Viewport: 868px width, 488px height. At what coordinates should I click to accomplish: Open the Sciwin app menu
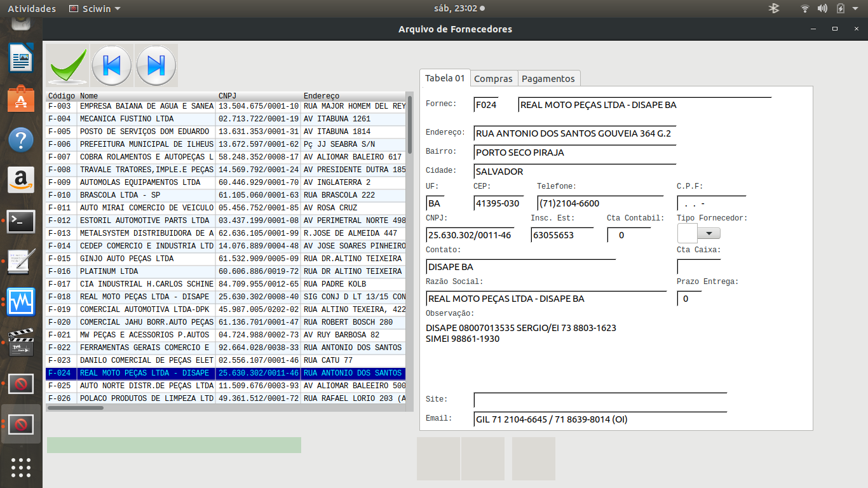[94, 9]
